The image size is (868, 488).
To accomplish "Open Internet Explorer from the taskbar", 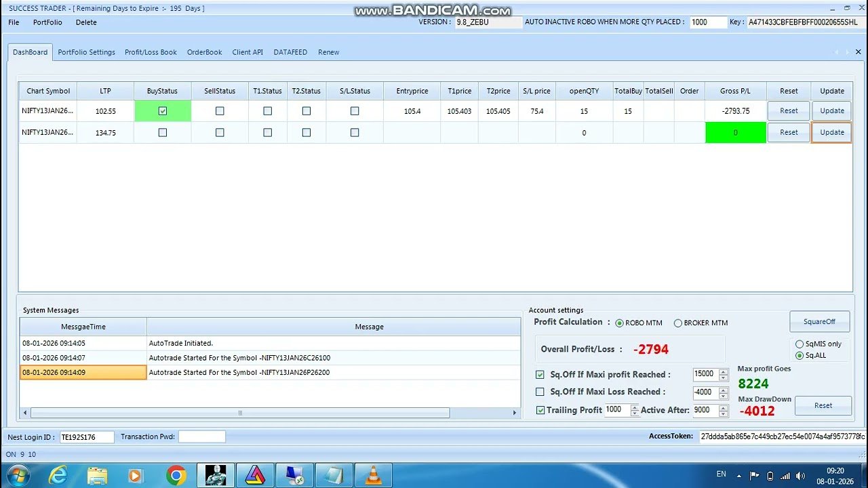I will tap(58, 474).
